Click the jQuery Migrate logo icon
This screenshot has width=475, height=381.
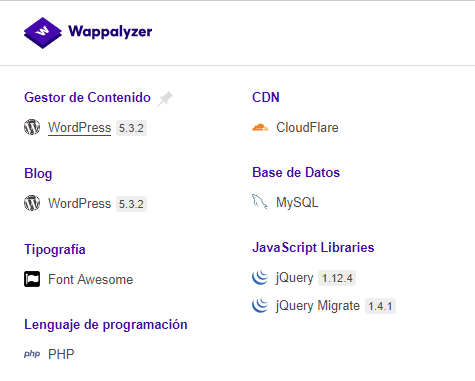(260, 305)
